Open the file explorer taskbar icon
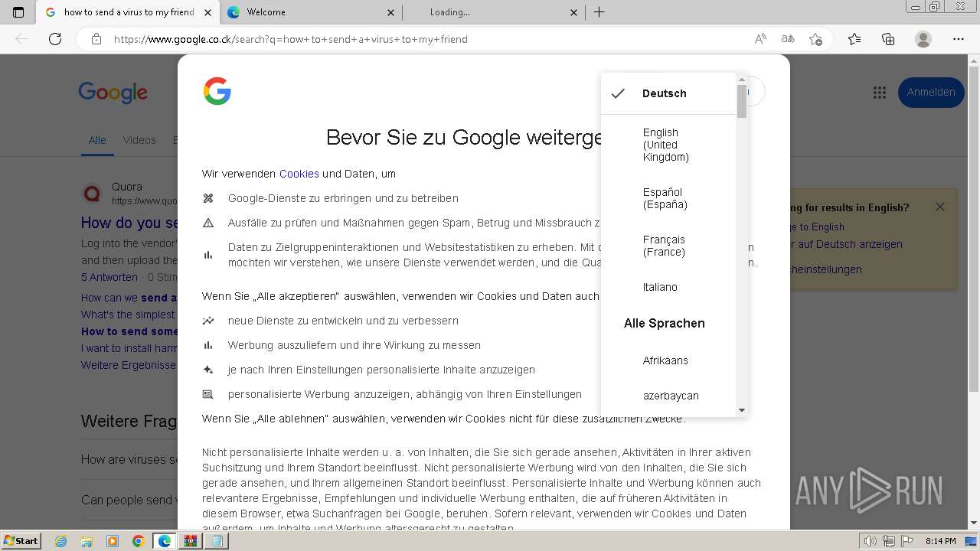 (87, 541)
